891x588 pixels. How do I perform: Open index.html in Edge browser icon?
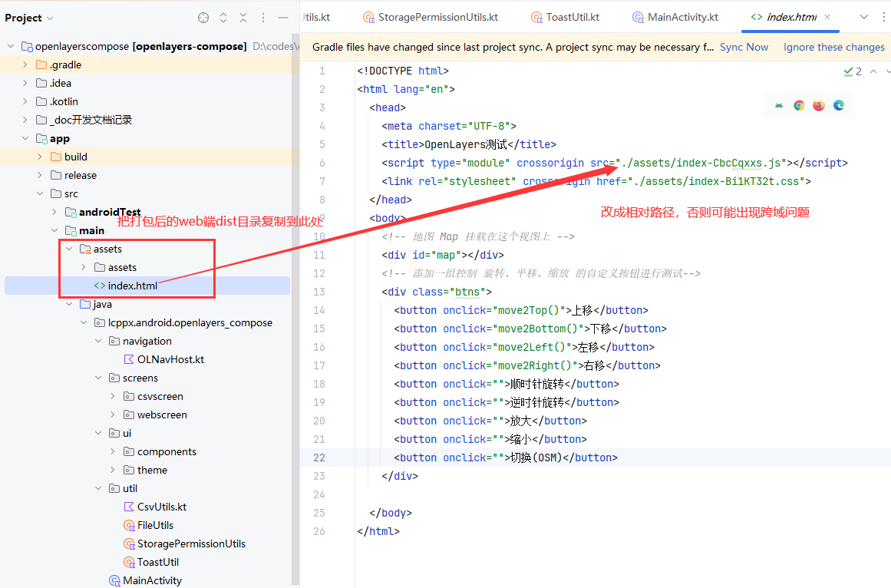pyautogui.click(x=839, y=105)
